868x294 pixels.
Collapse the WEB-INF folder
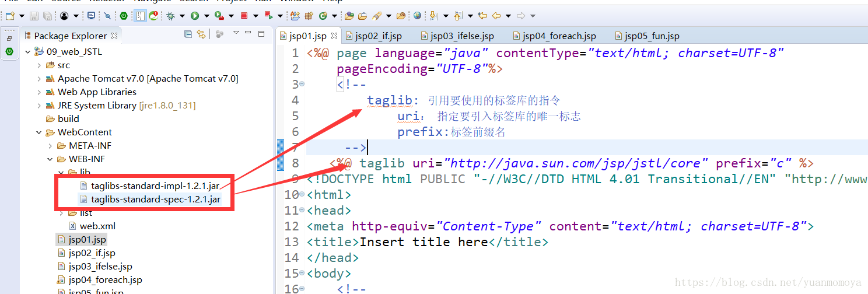(x=50, y=159)
